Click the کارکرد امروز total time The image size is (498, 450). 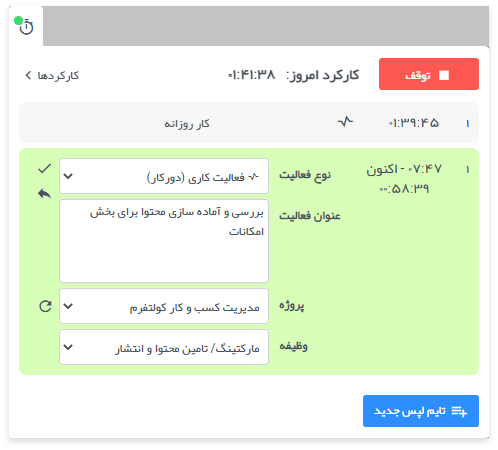coord(252,75)
